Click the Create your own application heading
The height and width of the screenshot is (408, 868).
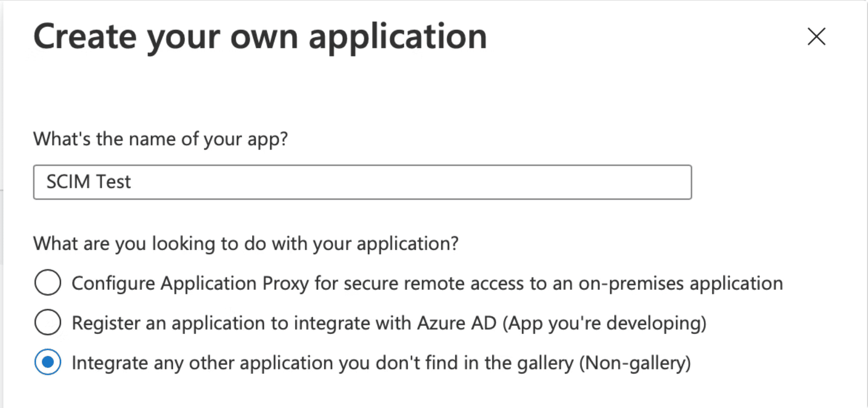point(260,37)
